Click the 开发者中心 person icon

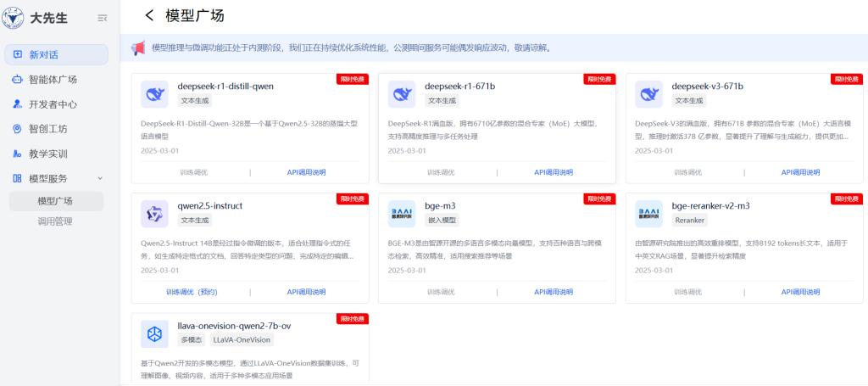click(x=18, y=104)
